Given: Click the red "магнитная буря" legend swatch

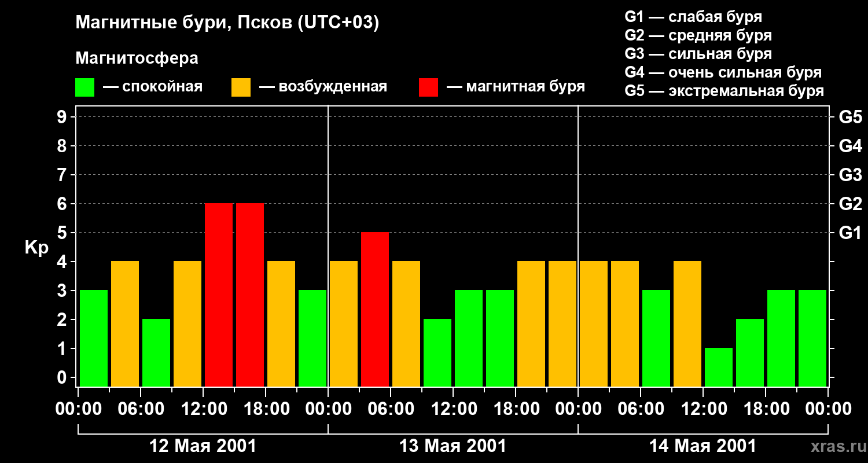Looking at the screenshot, I should 428,87.
